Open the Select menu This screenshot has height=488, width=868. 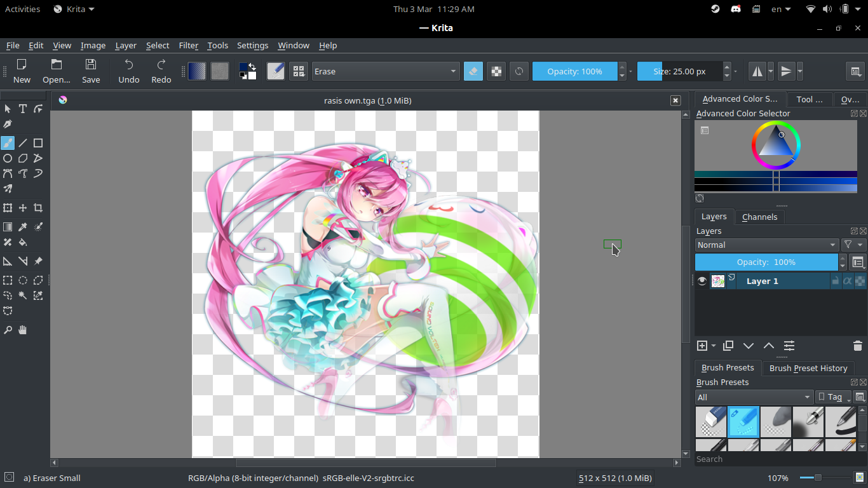(158, 45)
